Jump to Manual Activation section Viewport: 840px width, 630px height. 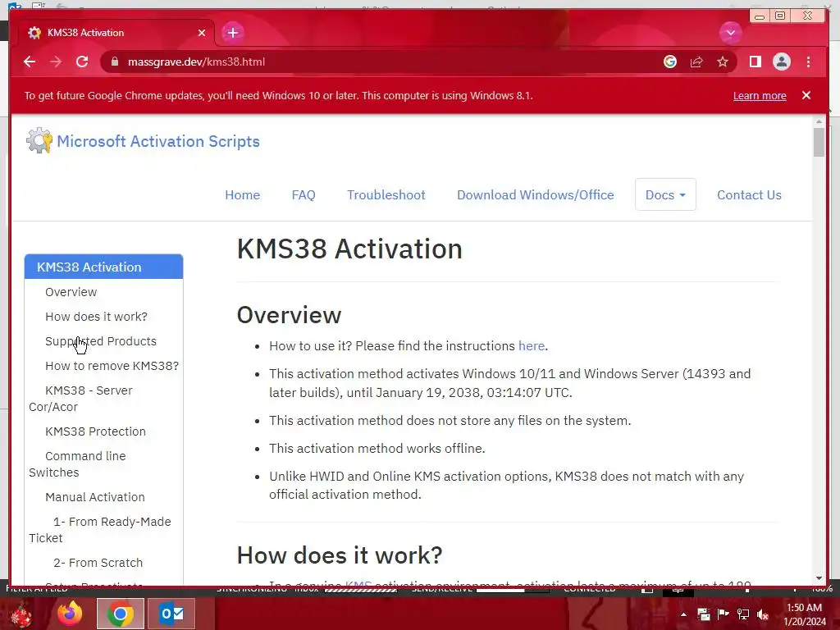(95, 497)
